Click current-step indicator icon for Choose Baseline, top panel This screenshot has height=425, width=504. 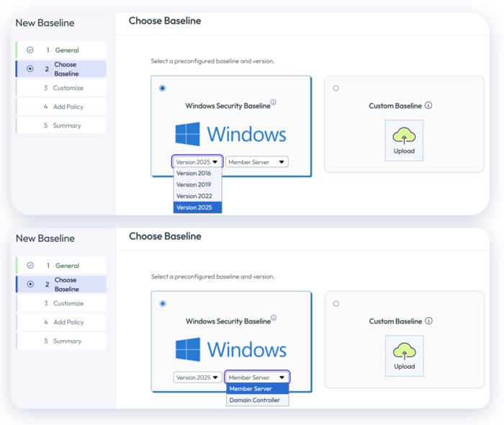tap(30, 68)
